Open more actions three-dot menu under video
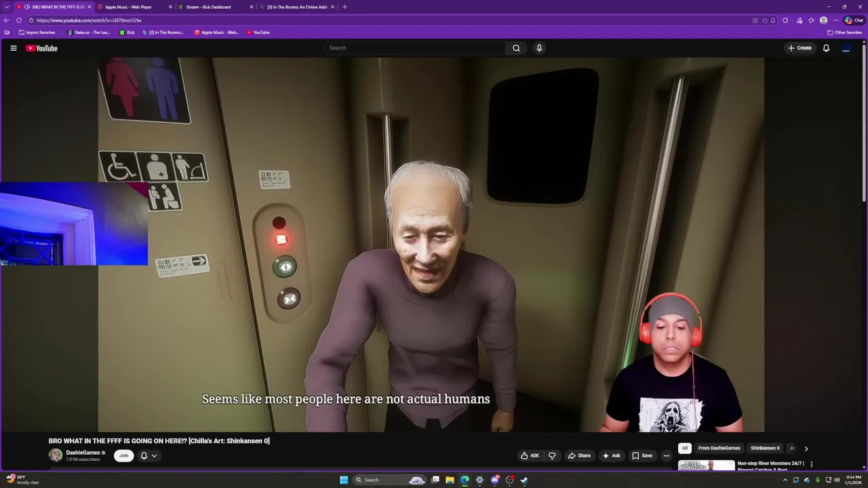 667,455
